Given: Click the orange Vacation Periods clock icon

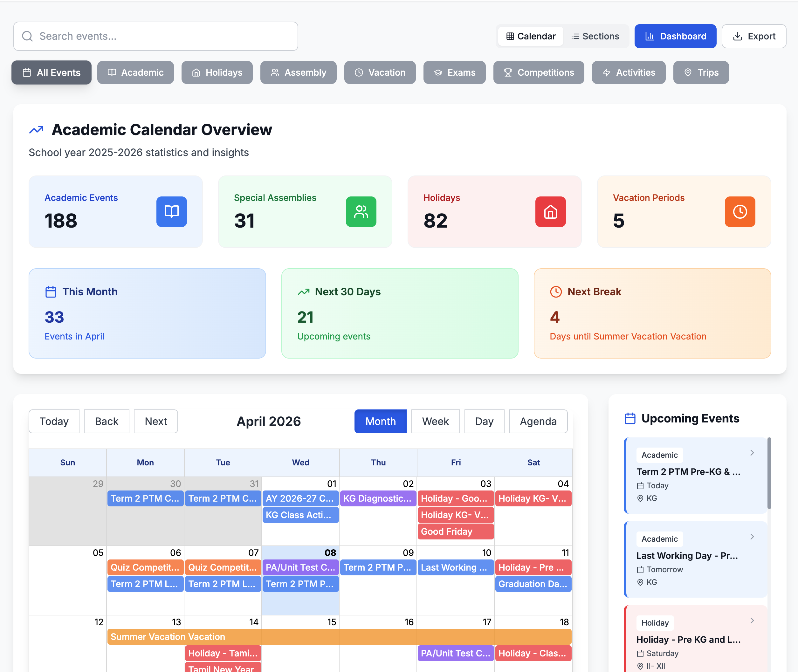Looking at the screenshot, I should (739, 212).
